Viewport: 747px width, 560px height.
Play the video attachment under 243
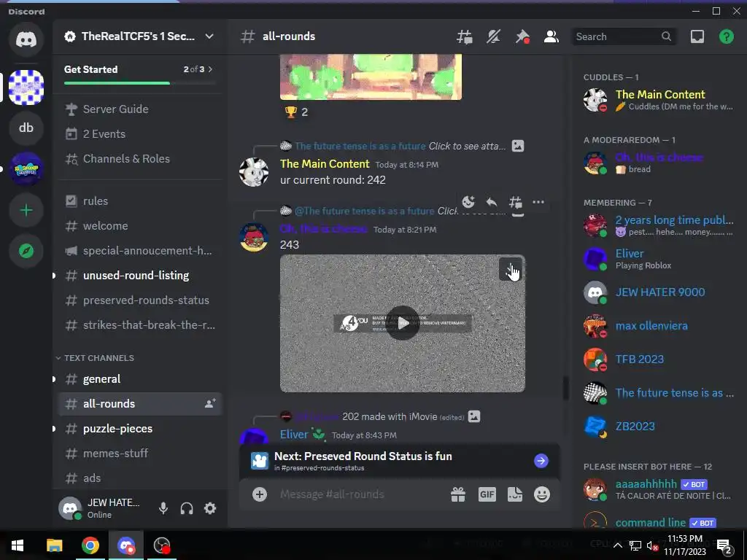403,323
